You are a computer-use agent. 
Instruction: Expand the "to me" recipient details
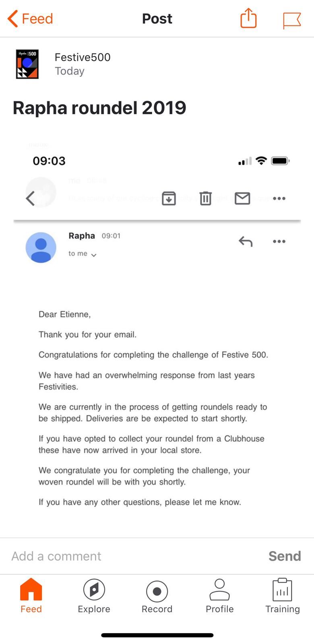point(83,254)
